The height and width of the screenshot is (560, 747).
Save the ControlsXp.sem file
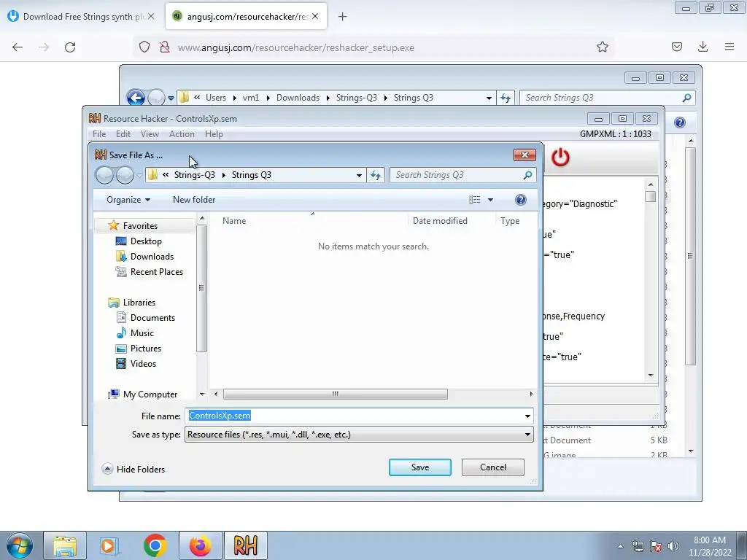point(419,467)
